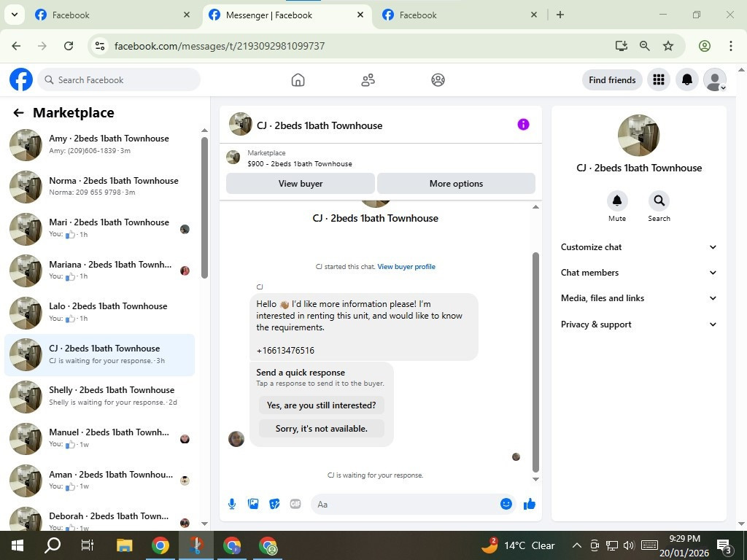Click the chat messages scrollbar thumb
Image resolution: width=747 pixels, height=560 pixels.
pos(535,362)
